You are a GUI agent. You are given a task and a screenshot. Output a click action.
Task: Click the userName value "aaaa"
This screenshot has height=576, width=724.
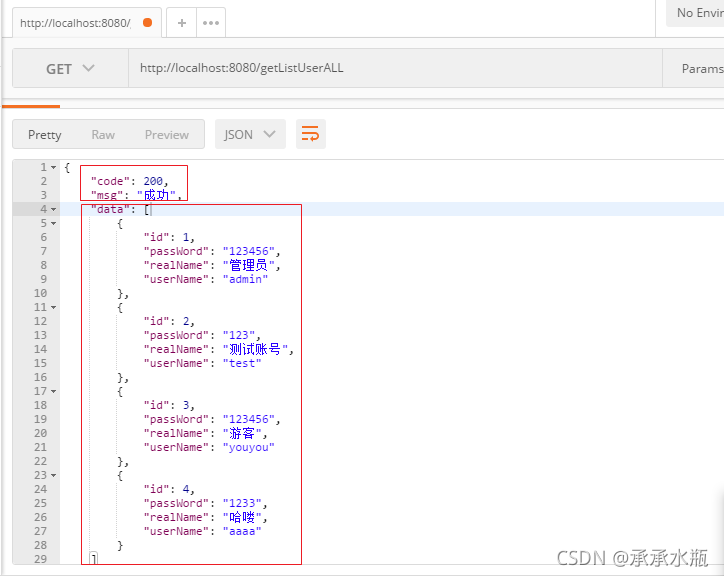click(242, 532)
